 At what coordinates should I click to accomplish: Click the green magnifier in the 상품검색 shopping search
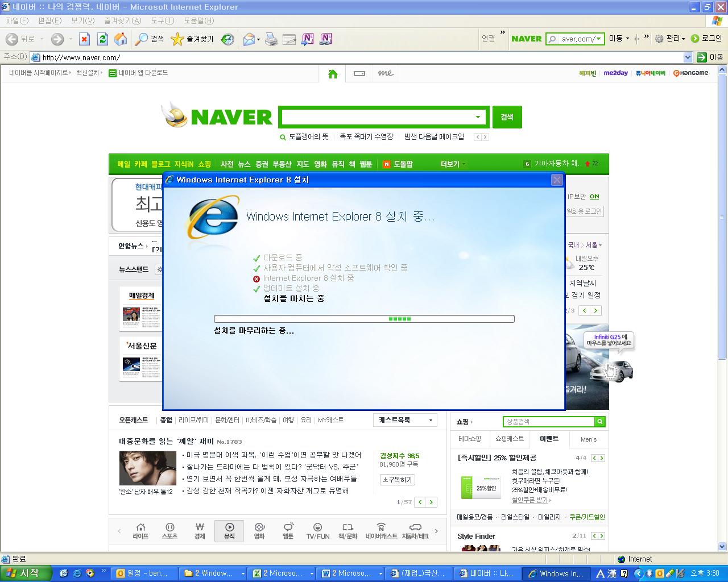pyautogui.click(x=599, y=421)
